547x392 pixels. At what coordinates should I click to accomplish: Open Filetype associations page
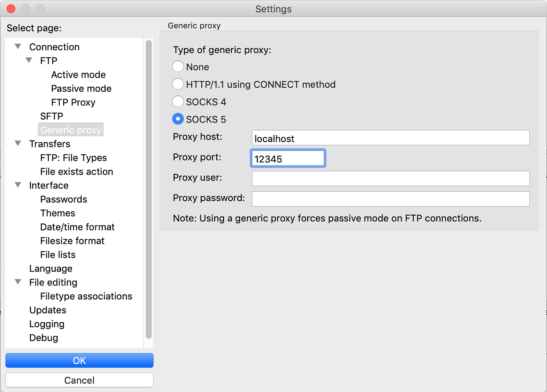click(x=86, y=296)
